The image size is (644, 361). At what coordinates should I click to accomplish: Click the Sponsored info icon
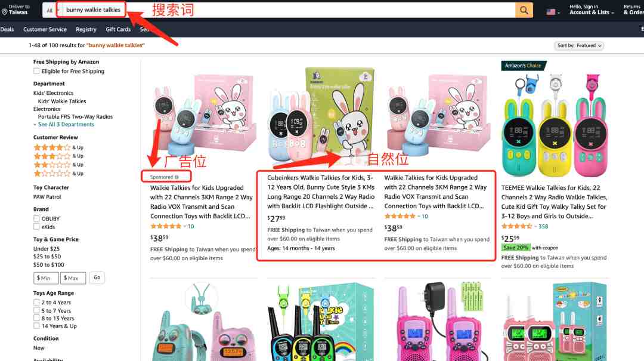(x=177, y=177)
